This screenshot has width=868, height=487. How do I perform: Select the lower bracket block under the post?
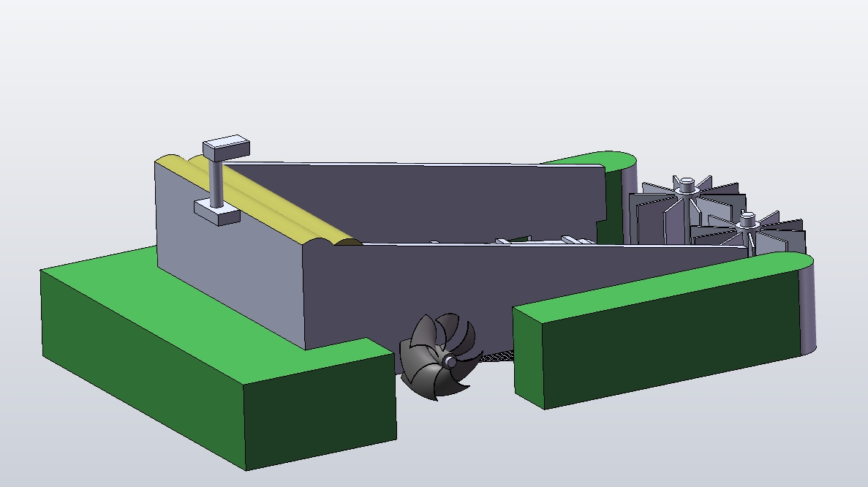click(x=217, y=213)
